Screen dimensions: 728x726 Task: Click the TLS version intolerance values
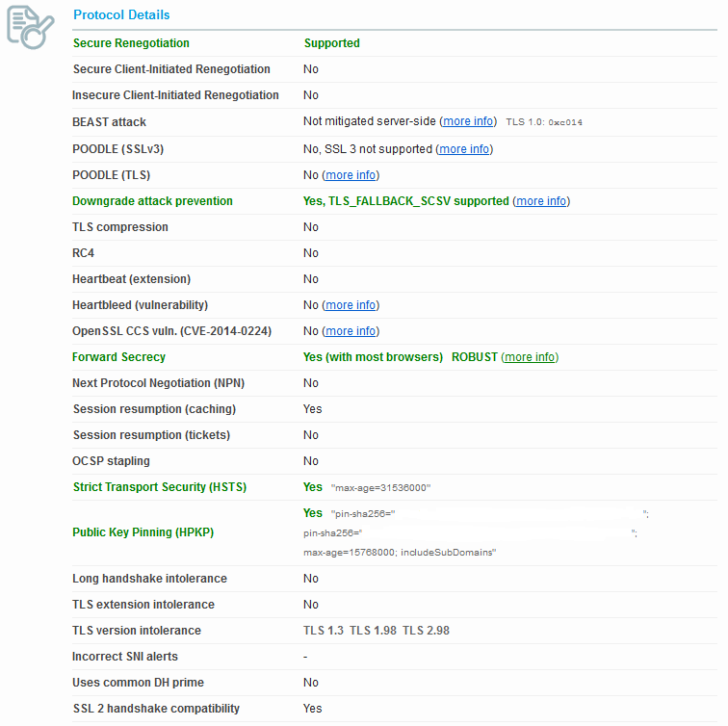coord(377,631)
